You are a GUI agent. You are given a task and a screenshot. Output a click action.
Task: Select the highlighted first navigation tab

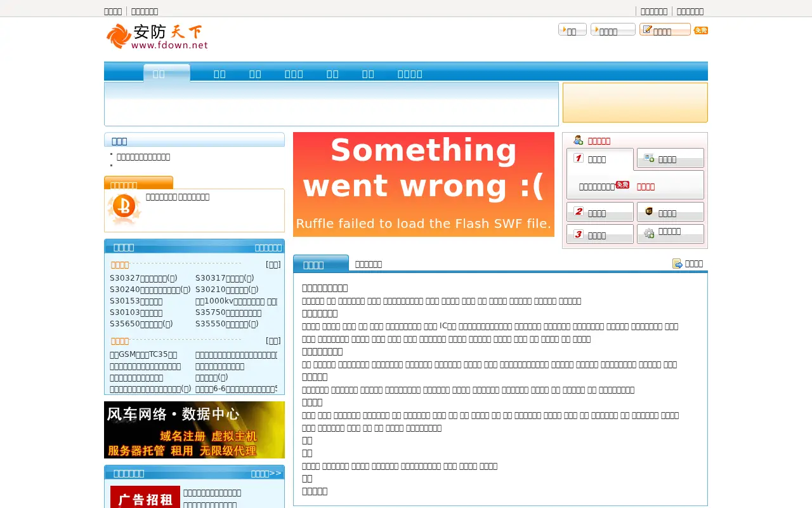166,72
